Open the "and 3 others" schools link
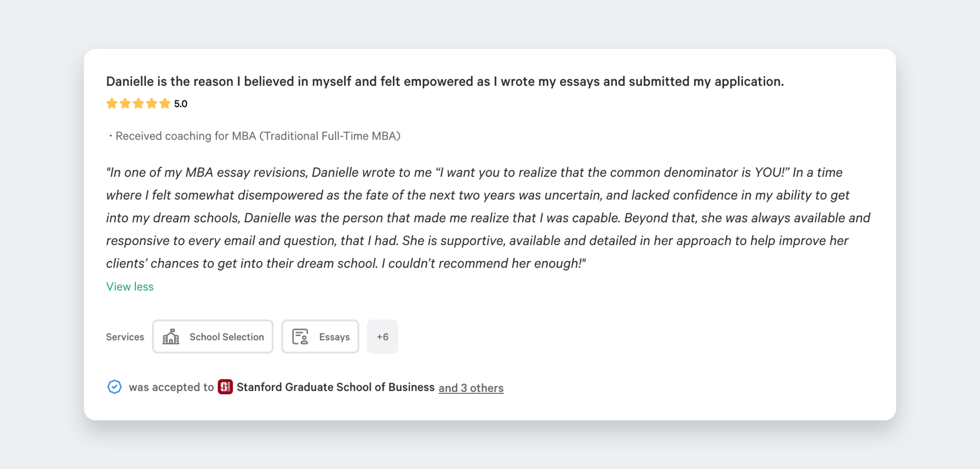Image resolution: width=980 pixels, height=469 pixels. pyautogui.click(x=471, y=388)
